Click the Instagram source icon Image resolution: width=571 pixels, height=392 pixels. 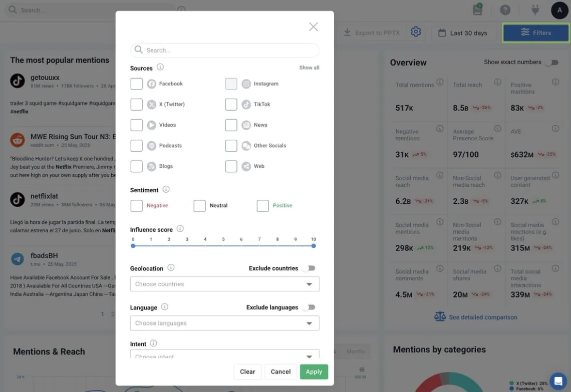(x=246, y=84)
